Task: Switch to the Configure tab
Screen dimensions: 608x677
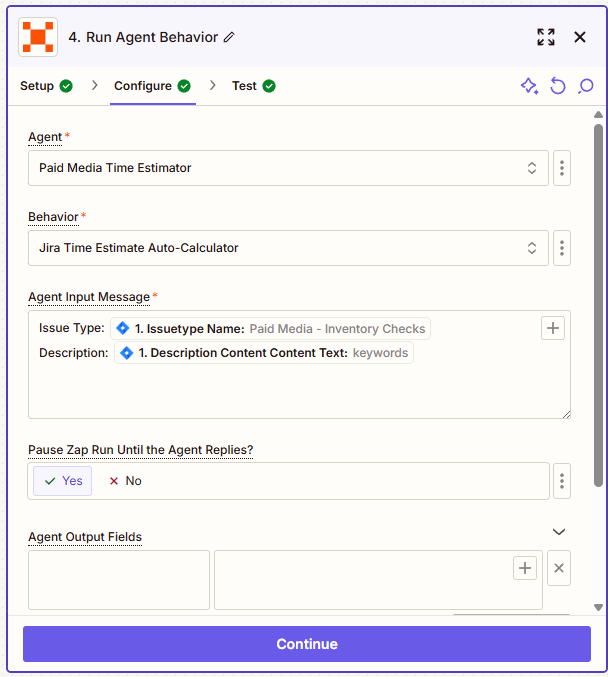Action: tap(152, 86)
